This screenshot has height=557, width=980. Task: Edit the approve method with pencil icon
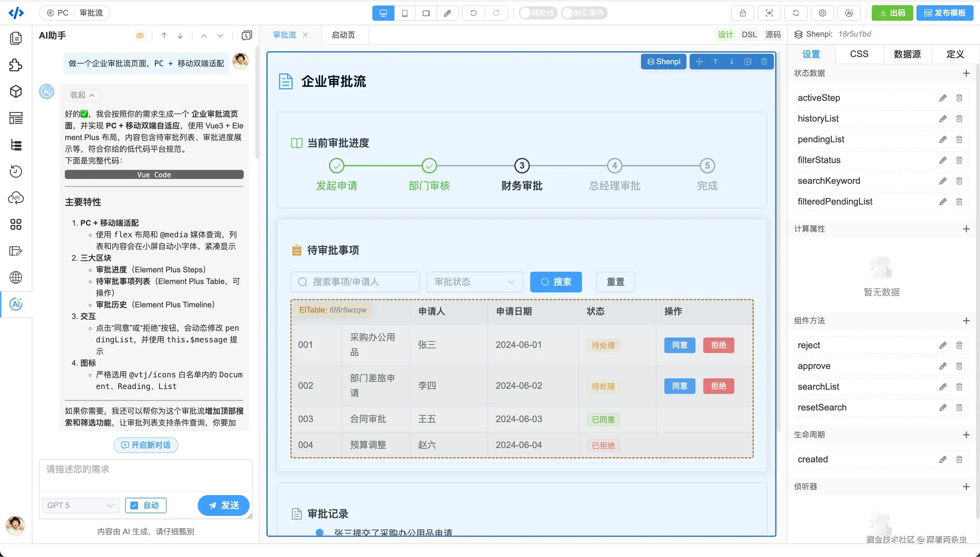[943, 366]
